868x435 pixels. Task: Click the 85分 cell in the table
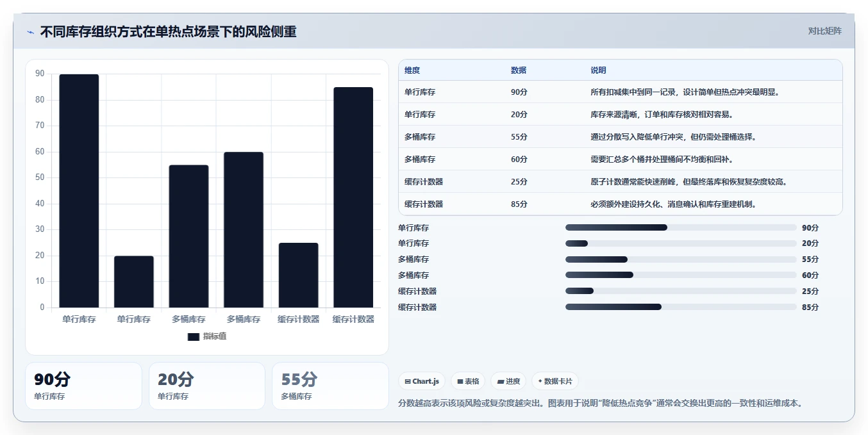[x=519, y=204]
